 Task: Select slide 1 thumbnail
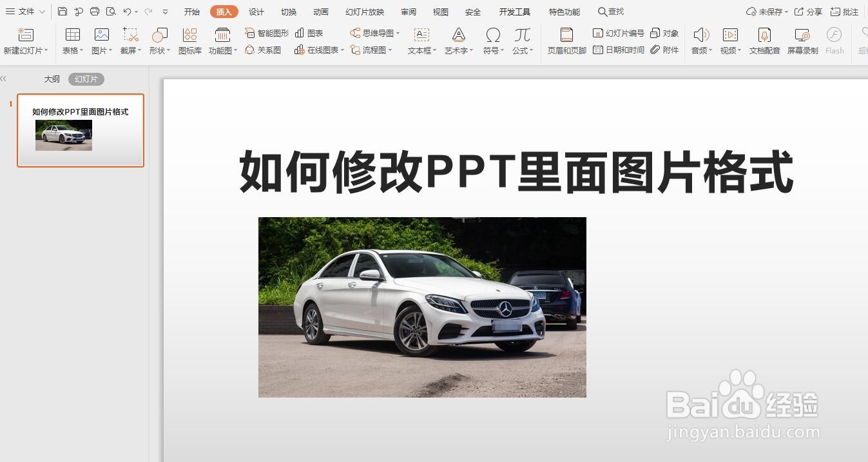[81, 130]
